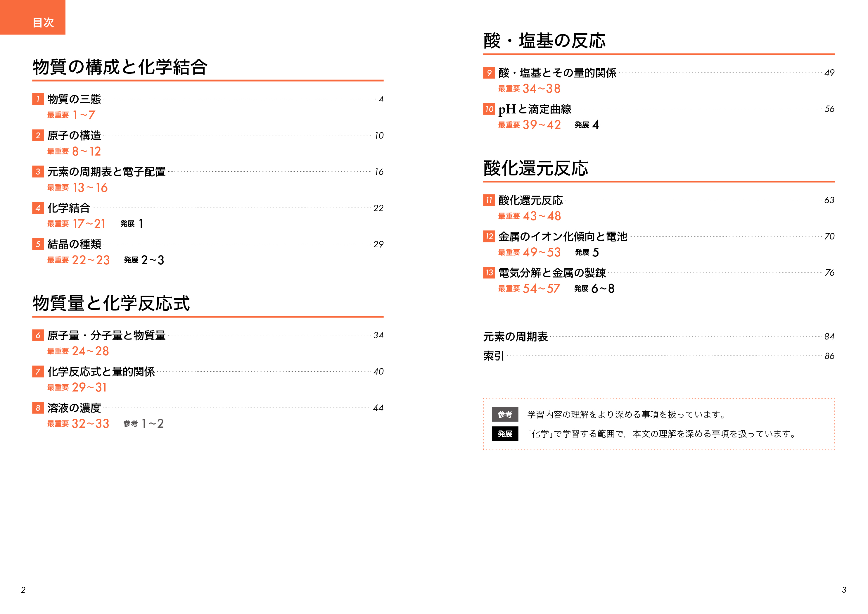Click the orange number 3 chapter badge
The width and height of the screenshot is (868, 614).
(x=38, y=172)
